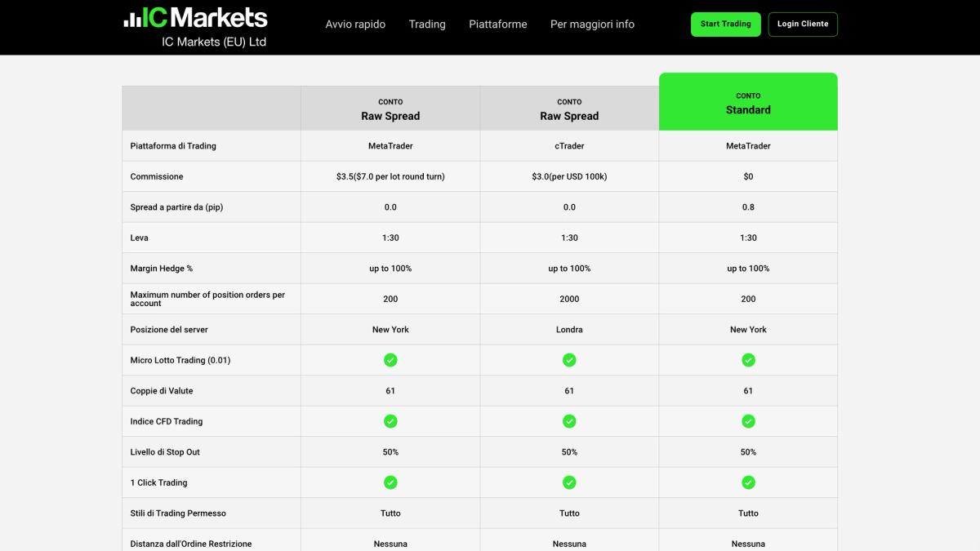The width and height of the screenshot is (980, 551).
Task: Click the Distanza dall'Ordine Restrizione label
Action: (x=191, y=544)
